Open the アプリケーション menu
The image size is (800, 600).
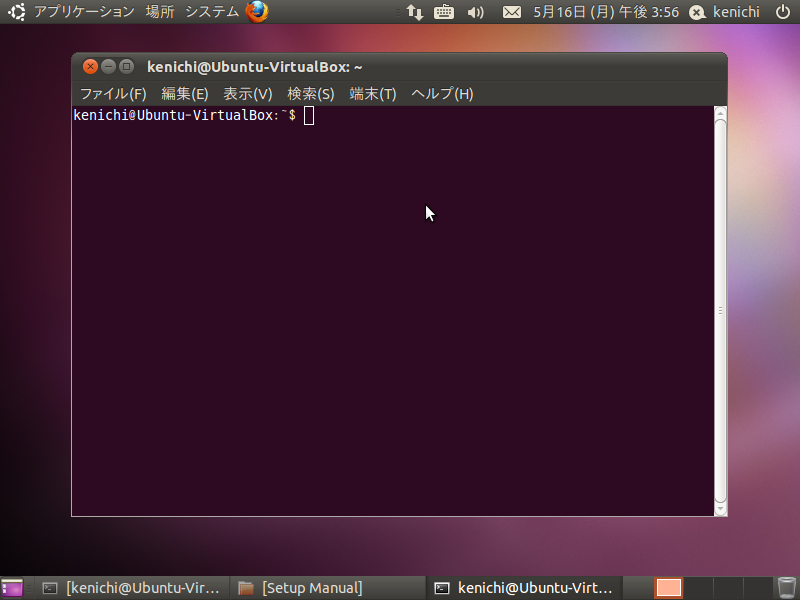click(84, 11)
